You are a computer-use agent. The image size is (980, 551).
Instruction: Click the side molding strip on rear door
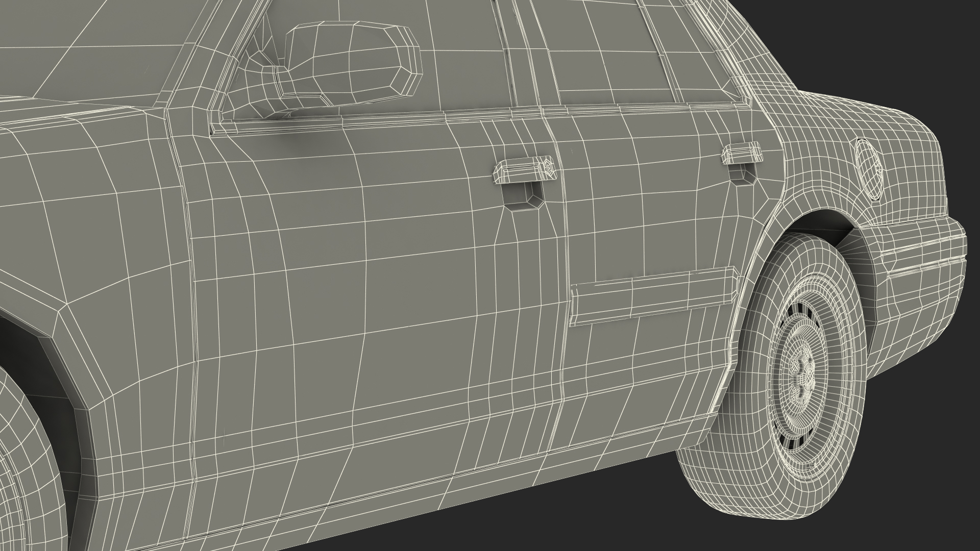point(653,295)
